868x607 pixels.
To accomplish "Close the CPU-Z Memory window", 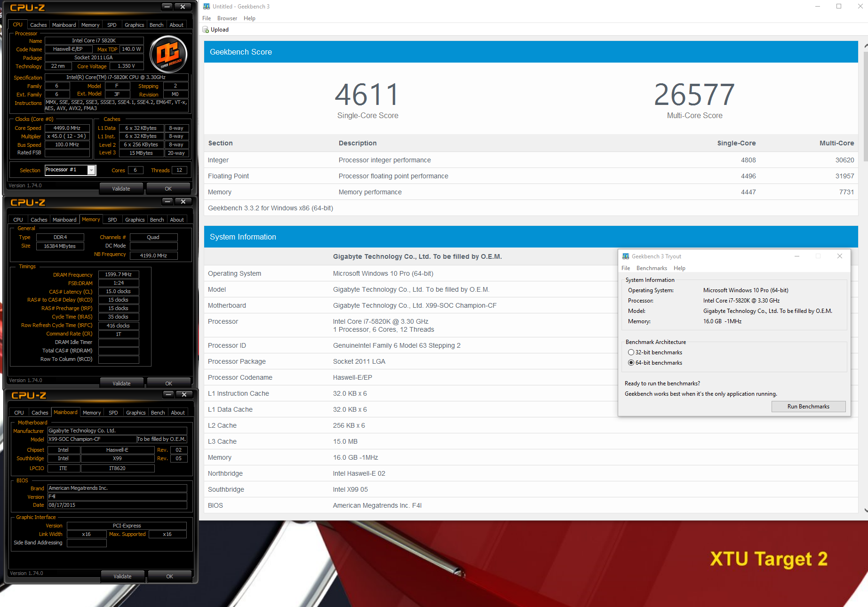I will [183, 201].
